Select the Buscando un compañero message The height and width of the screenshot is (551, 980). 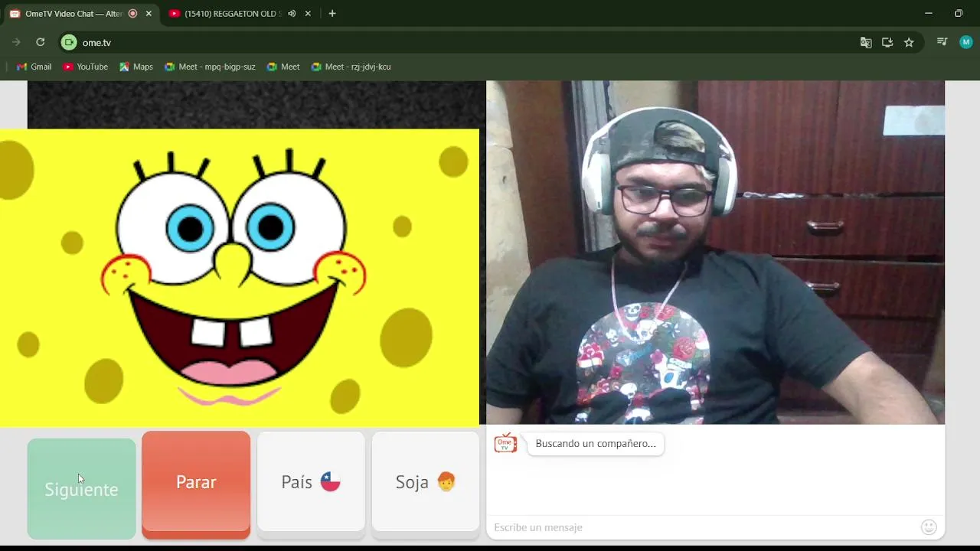click(x=596, y=443)
